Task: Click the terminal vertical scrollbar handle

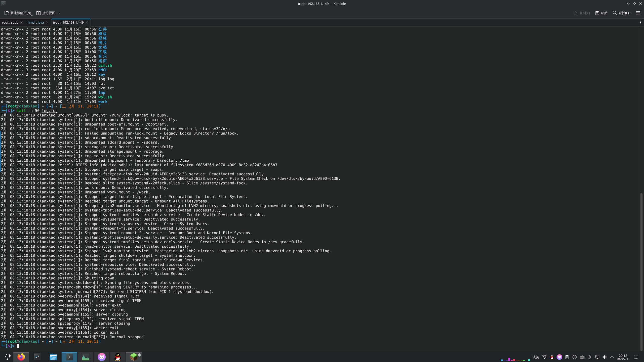Action: [x=641, y=271]
